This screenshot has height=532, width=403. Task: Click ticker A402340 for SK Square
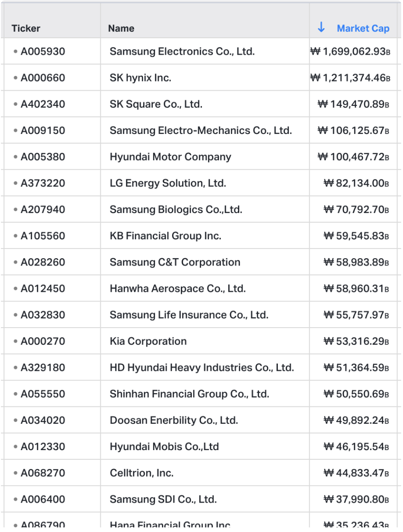[x=43, y=104]
